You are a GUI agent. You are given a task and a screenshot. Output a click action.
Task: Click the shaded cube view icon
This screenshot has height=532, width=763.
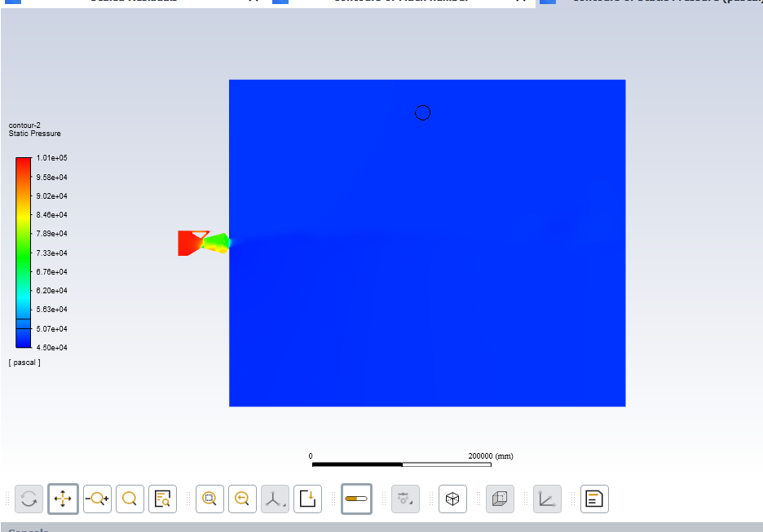(500, 499)
